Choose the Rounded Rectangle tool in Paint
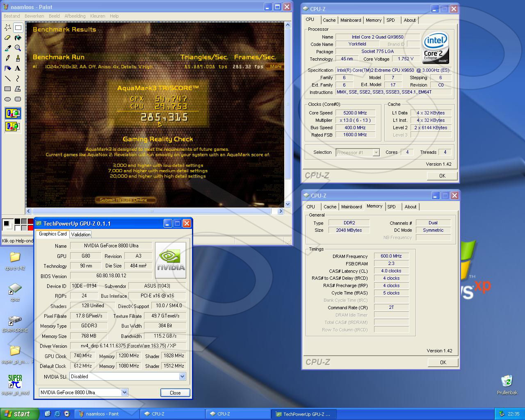 click(x=18, y=99)
